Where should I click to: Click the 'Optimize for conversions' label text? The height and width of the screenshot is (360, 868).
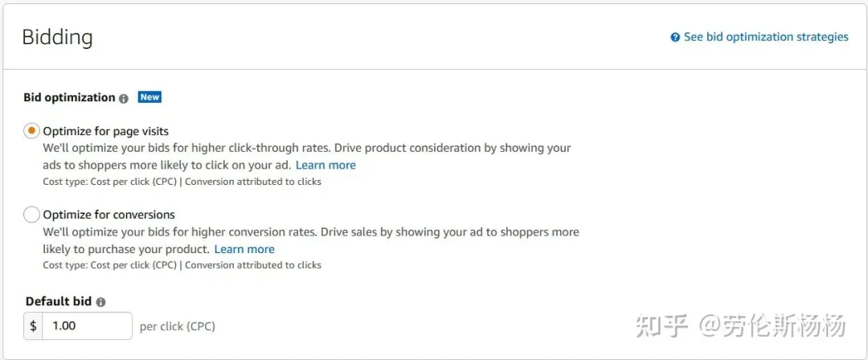pos(109,215)
